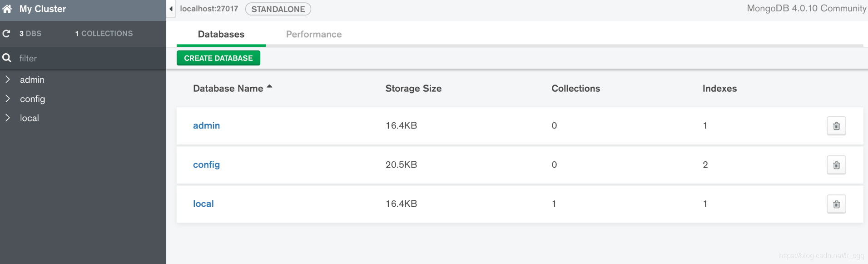Select the Databases tab

(221, 34)
